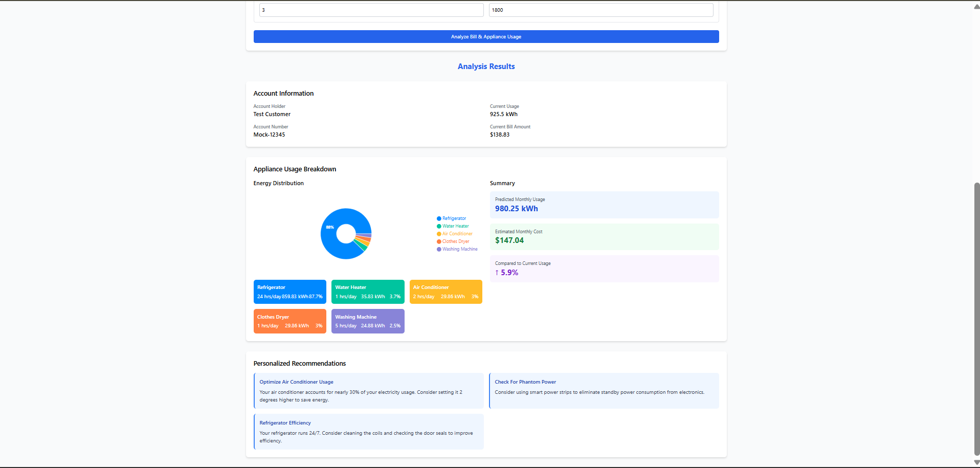Toggle Washing Machine in the chart legend
The image size is (980, 468).
pos(457,249)
